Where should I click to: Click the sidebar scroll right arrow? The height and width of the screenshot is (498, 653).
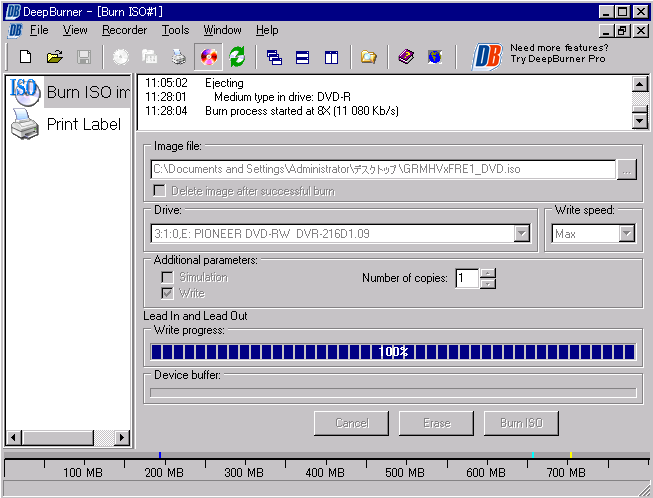(122, 438)
